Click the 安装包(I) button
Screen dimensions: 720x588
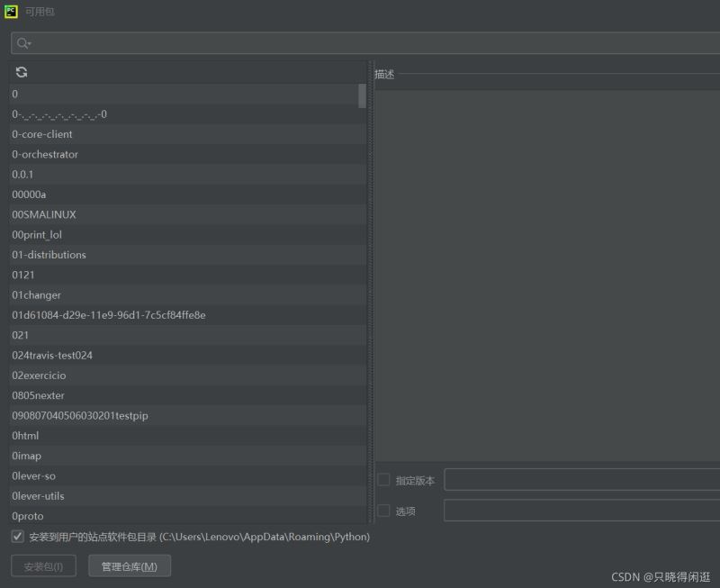(43, 566)
